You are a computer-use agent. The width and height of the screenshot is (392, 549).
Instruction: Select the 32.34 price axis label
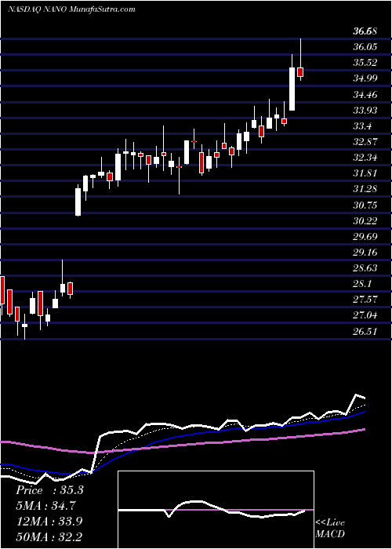pyautogui.click(x=365, y=158)
